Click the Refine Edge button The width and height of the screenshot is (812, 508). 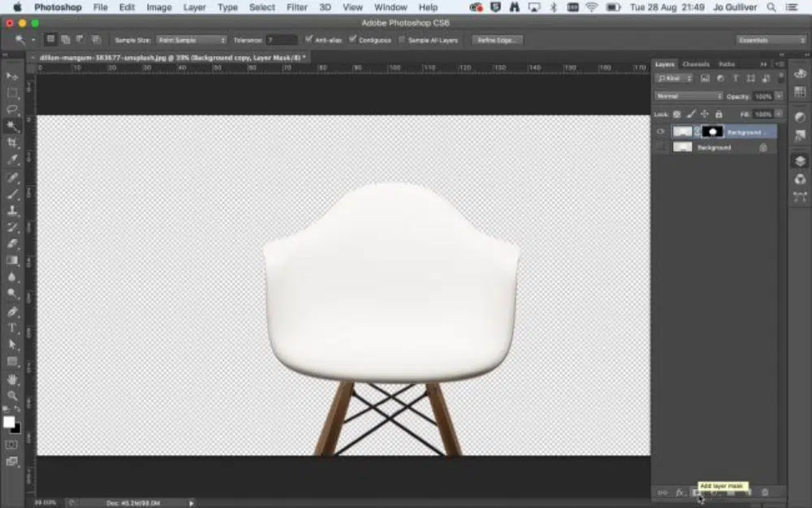coord(498,40)
